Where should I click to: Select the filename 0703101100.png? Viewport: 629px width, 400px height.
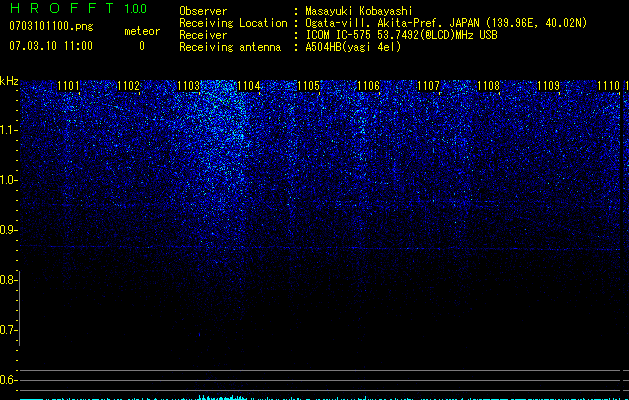tap(51, 26)
